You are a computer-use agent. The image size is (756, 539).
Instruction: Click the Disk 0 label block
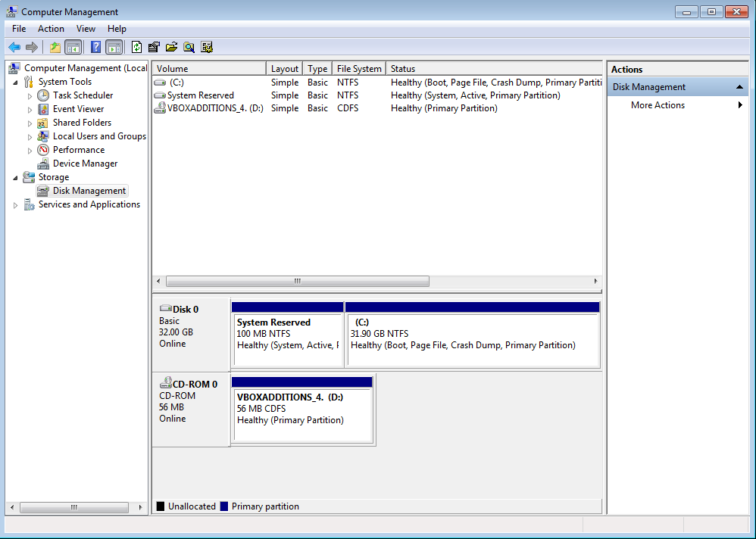pos(192,335)
